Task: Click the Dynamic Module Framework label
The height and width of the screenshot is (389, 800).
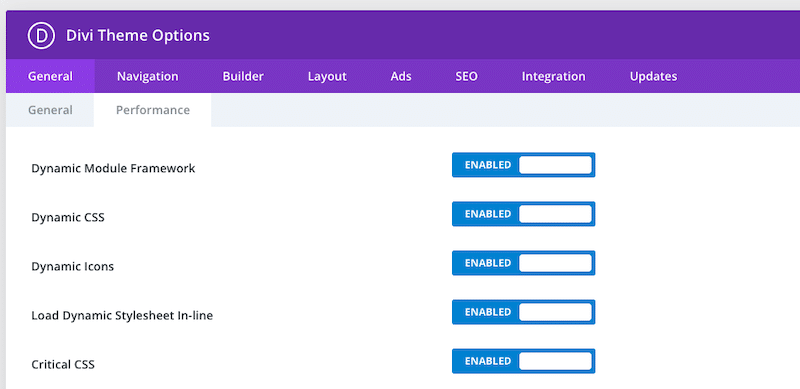Action: [113, 168]
